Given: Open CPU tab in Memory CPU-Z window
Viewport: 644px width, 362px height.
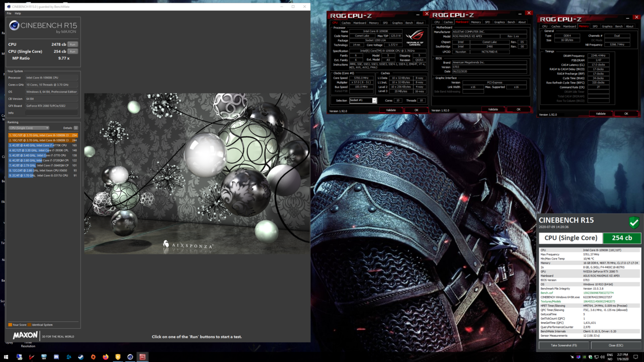Looking at the screenshot, I should (x=544, y=26).
